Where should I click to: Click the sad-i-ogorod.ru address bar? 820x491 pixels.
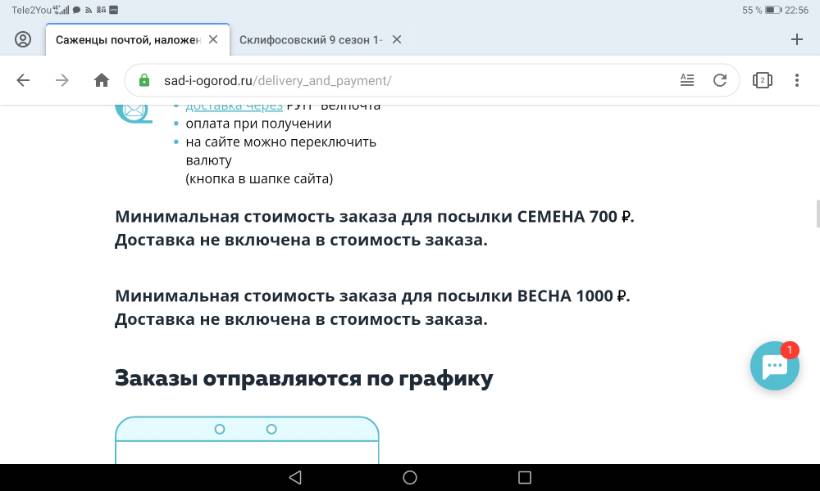tap(400, 80)
